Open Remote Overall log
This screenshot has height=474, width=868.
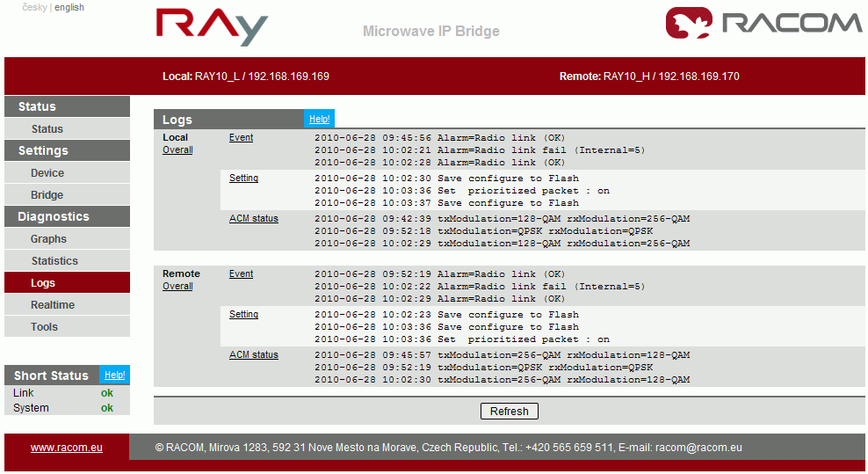(177, 286)
